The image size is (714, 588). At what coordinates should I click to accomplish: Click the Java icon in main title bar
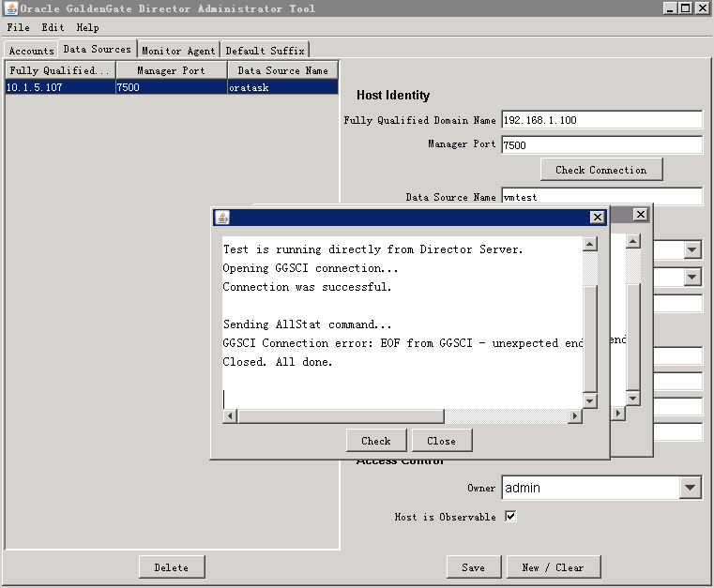click(11, 8)
